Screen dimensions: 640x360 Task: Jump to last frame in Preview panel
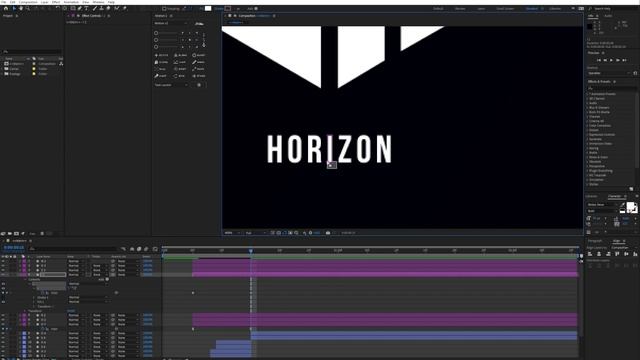[x=624, y=60]
